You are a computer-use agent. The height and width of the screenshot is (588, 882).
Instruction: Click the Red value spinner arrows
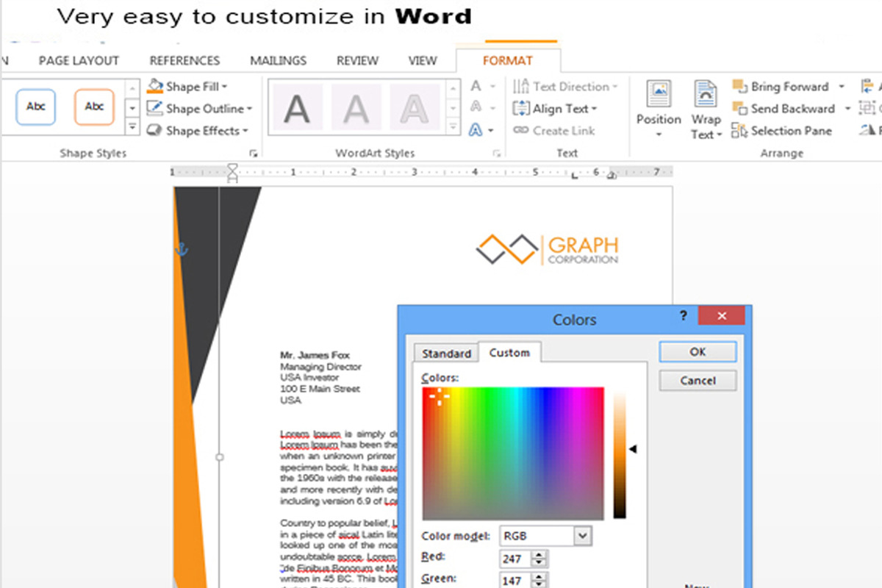point(540,559)
